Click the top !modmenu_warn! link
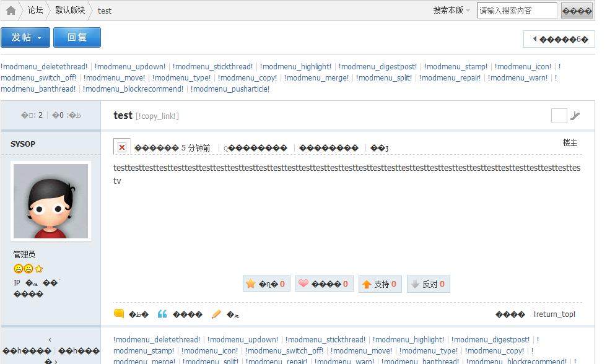 pyautogui.click(x=518, y=77)
